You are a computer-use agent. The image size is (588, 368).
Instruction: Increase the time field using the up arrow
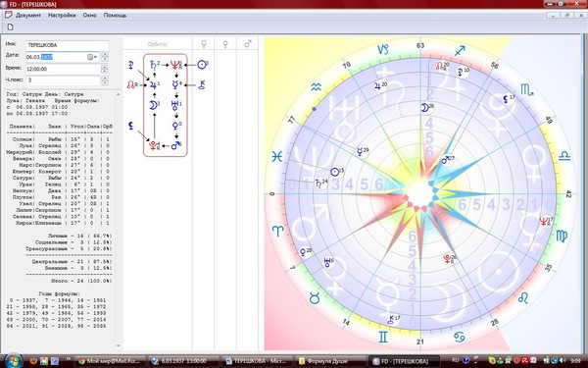[104, 67]
